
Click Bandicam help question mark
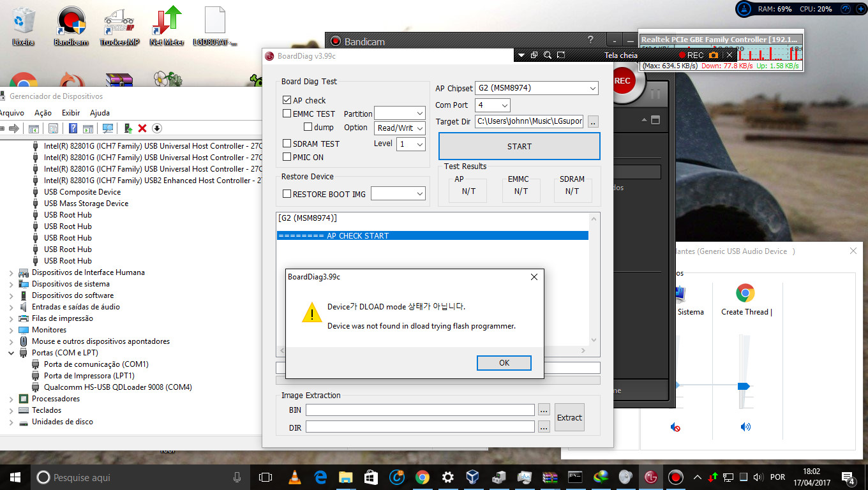point(590,40)
